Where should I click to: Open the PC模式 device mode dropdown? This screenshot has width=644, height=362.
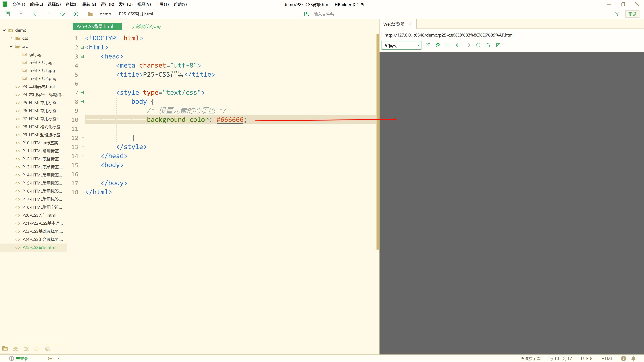pos(401,45)
